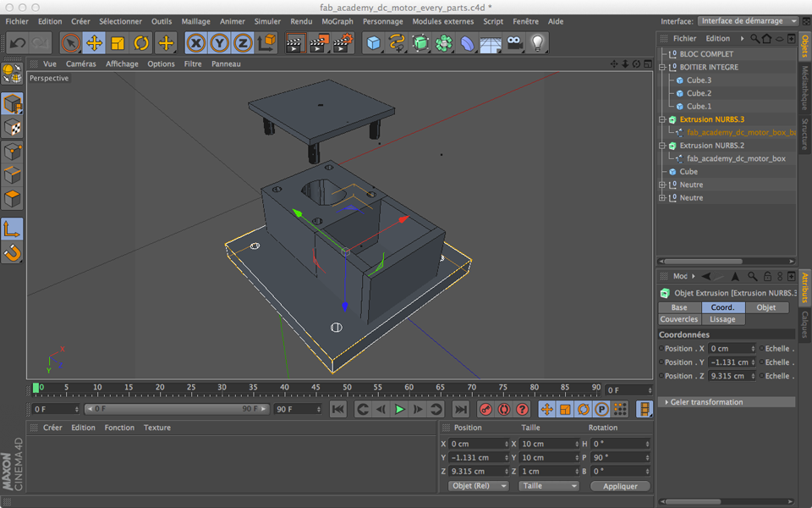Screen dimensions: 812x508
Task: Select the Rotate tool in top toolbar
Action: 142,42
